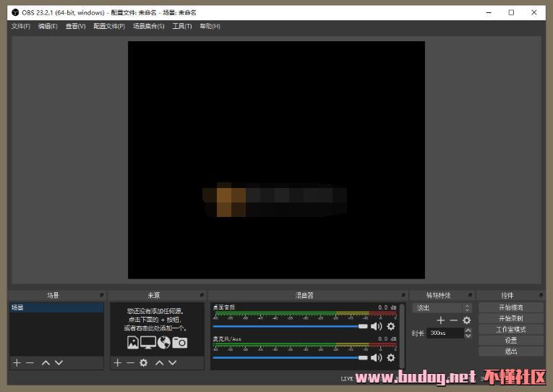Move the source down in the list
Screen dimensions: 553x392
point(173,362)
